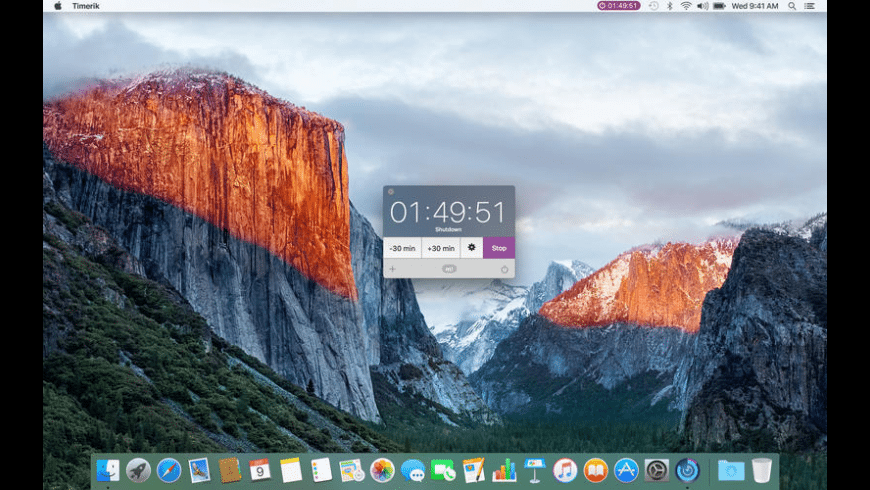Add 30 minutes with +30 min
870x490 pixels.
pyautogui.click(x=441, y=248)
